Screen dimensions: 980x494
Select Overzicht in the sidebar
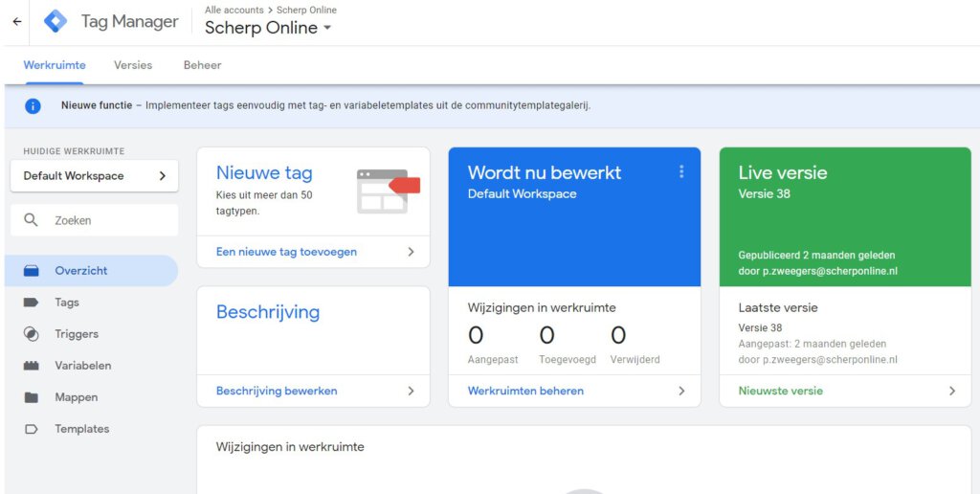tap(91, 271)
